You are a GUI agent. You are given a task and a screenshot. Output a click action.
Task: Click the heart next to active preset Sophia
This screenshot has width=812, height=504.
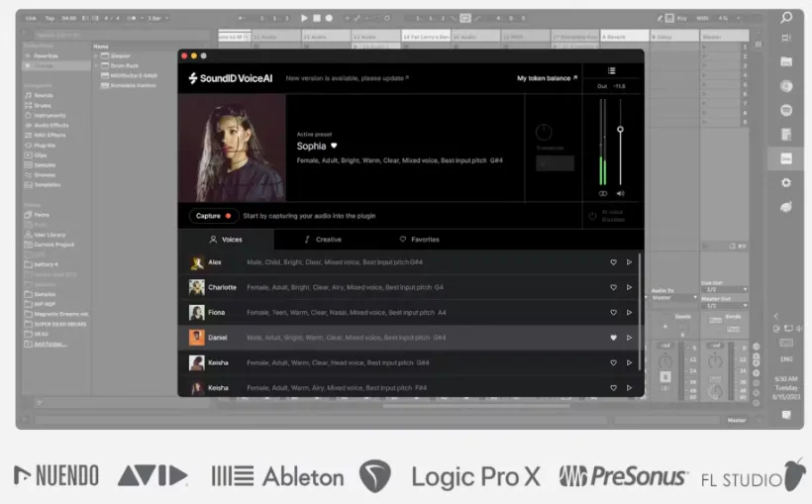tap(334, 147)
